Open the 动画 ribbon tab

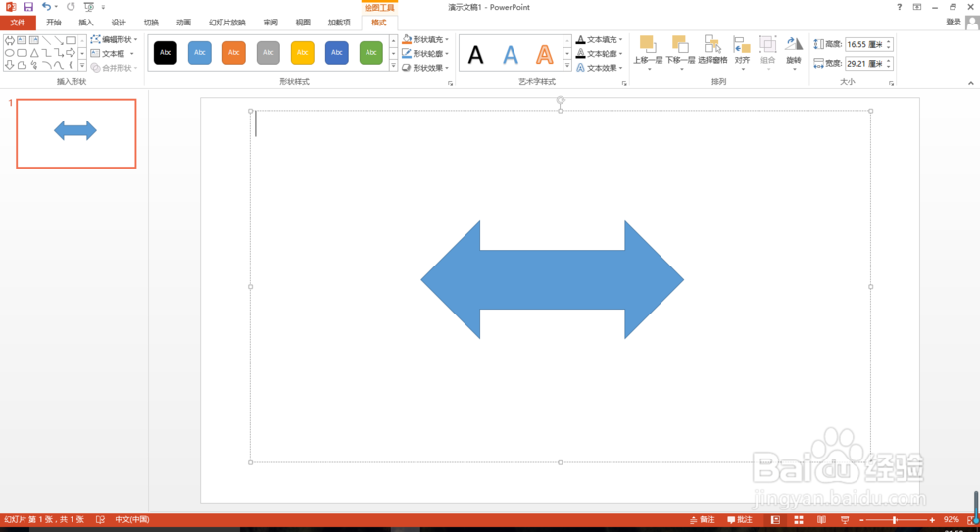click(x=184, y=23)
